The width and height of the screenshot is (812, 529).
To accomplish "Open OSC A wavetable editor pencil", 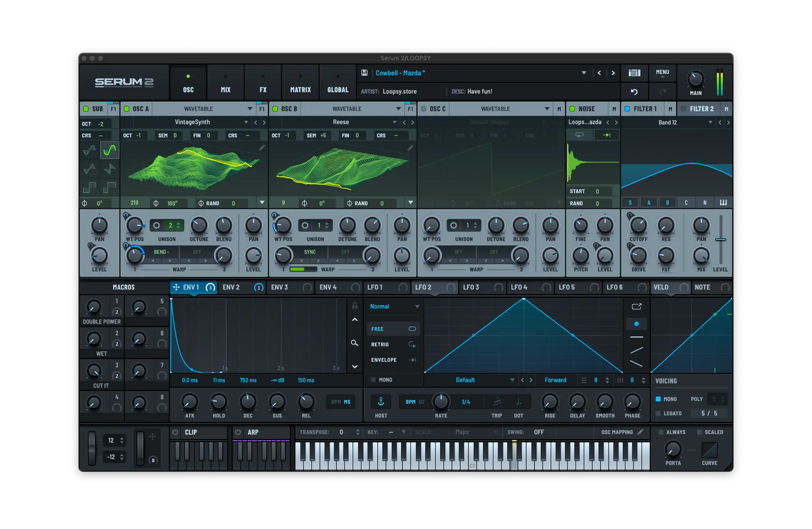I will tap(262, 147).
